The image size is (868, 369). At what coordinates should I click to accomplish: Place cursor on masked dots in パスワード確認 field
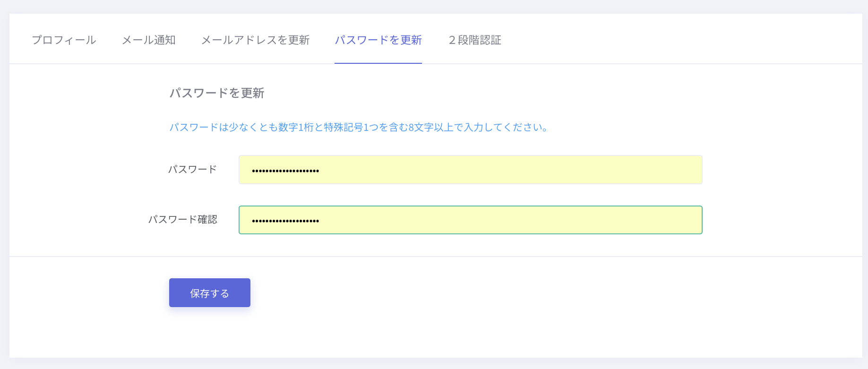tap(285, 221)
